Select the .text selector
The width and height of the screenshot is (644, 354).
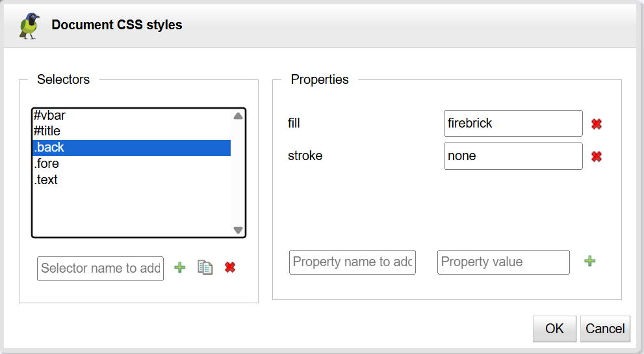(x=45, y=180)
